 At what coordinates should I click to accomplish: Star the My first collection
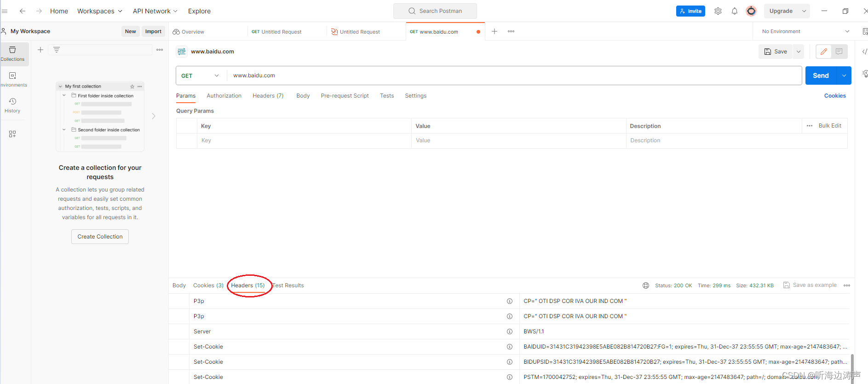point(132,87)
